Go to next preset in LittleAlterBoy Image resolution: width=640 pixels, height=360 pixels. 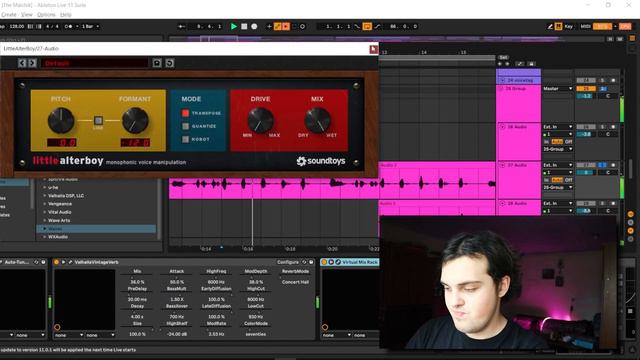32,63
